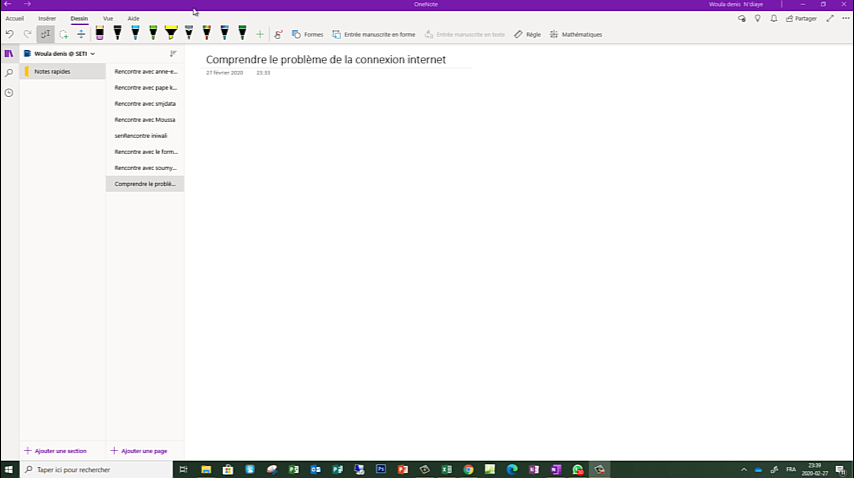Click the undo arrow icon
Viewport: 854px width, 478px height.
point(10,34)
